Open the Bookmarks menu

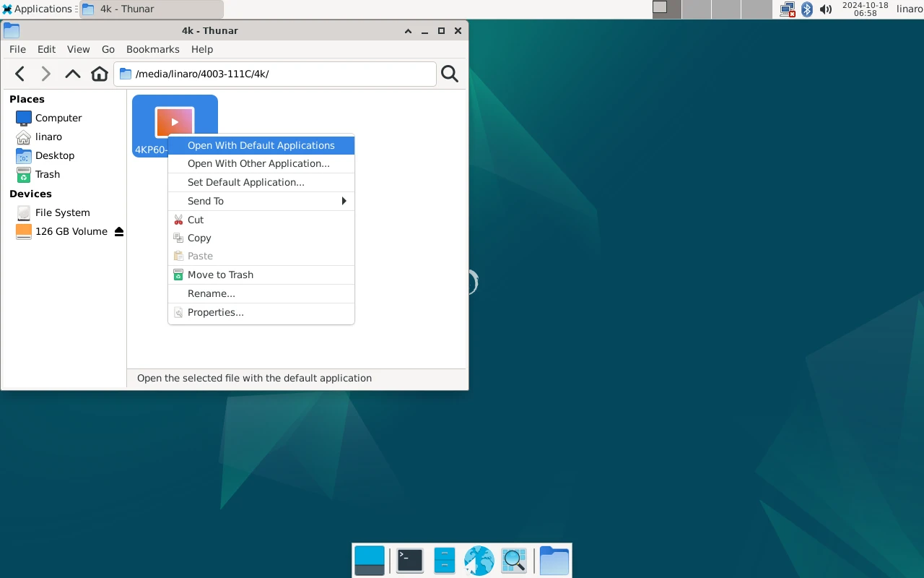(x=152, y=49)
